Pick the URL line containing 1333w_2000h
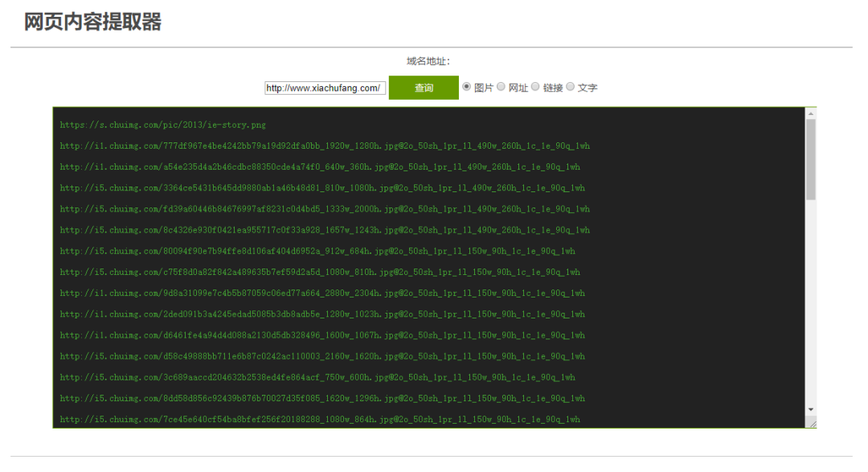The width and height of the screenshot is (868, 472). click(x=324, y=209)
